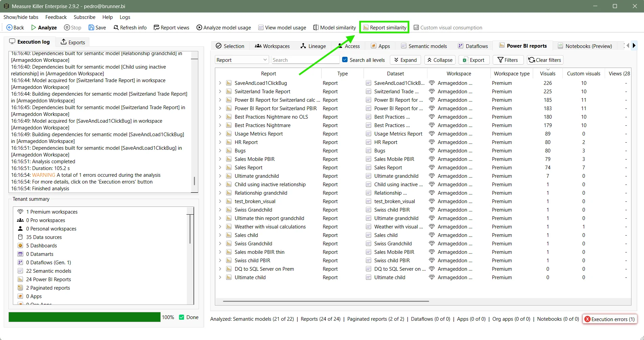644x340 pixels.
Task: Sort by the Workspace type column header
Action: 511,73
